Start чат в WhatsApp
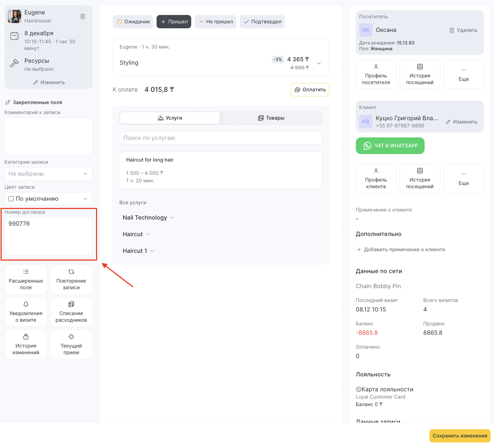The height and width of the screenshot is (448, 494). [390, 146]
